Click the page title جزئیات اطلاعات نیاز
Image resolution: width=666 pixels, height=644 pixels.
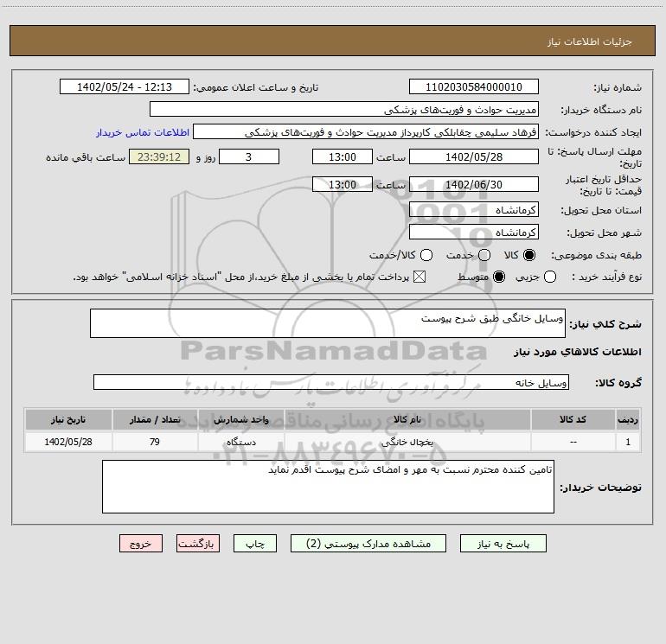coord(589,41)
